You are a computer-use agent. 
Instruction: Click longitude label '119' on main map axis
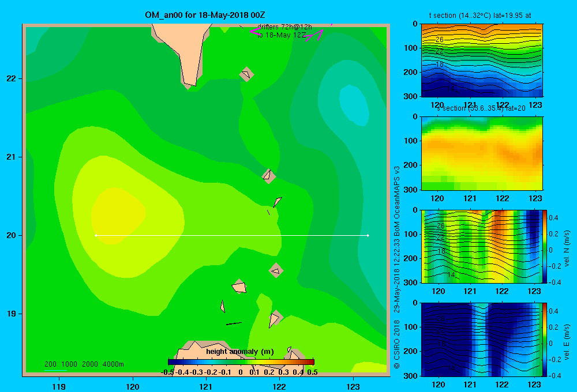point(59,386)
